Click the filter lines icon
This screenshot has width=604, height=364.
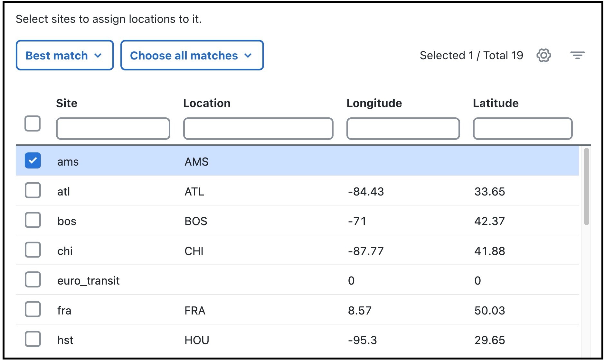(577, 55)
